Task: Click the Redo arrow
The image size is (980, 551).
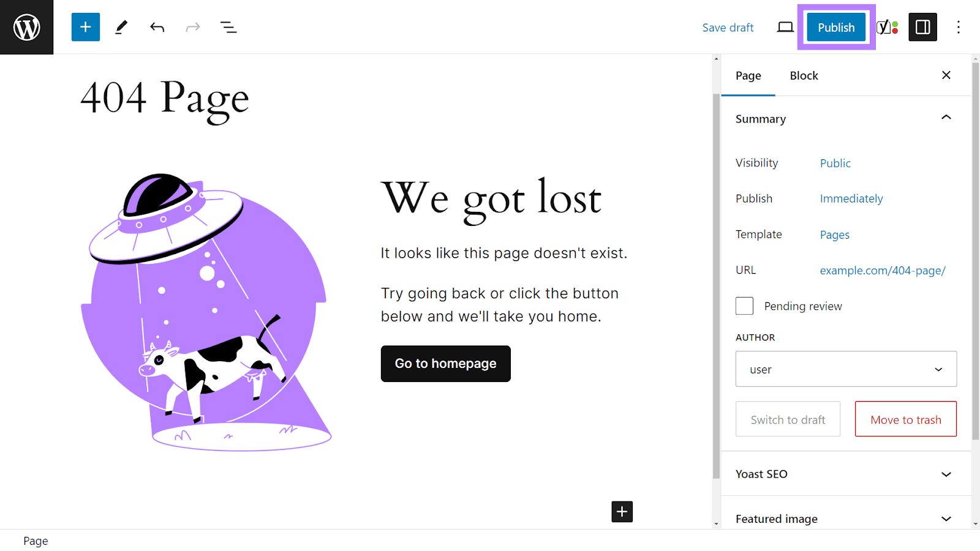Action: point(192,26)
